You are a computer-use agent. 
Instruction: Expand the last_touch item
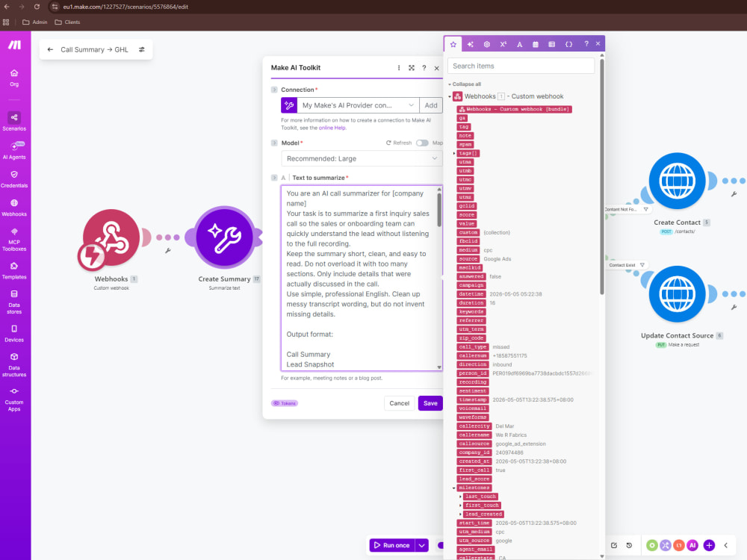[460, 497]
